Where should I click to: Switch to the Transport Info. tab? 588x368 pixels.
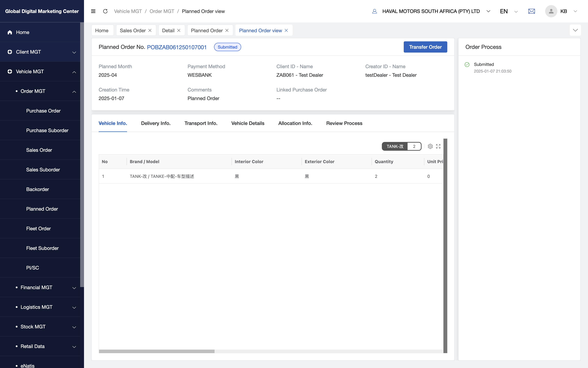pyautogui.click(x=201, y=123)
